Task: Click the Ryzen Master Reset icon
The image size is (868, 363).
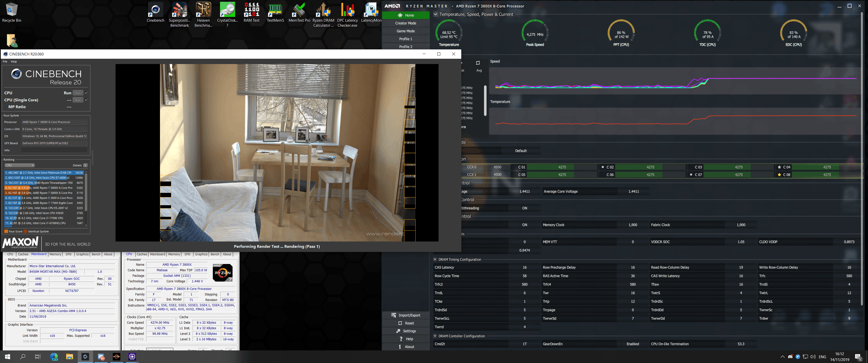Action: (x=400, y=323)
